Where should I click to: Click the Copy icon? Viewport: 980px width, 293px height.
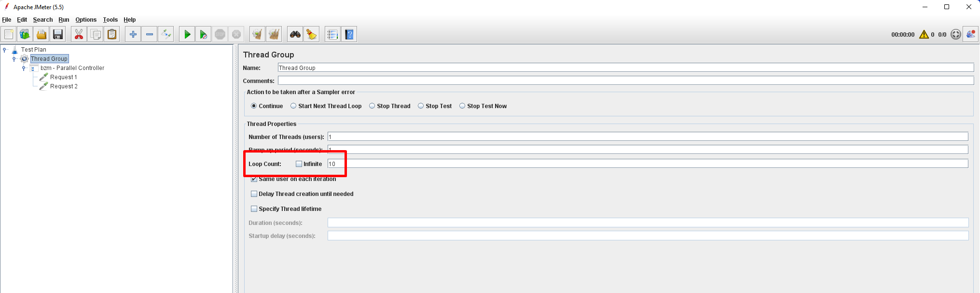(x=96, y=34)
